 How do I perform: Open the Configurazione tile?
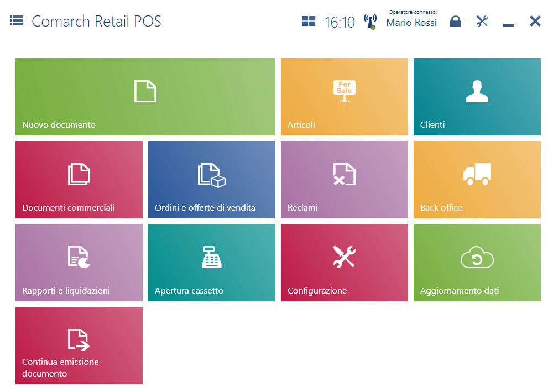(x=345, y=263)
